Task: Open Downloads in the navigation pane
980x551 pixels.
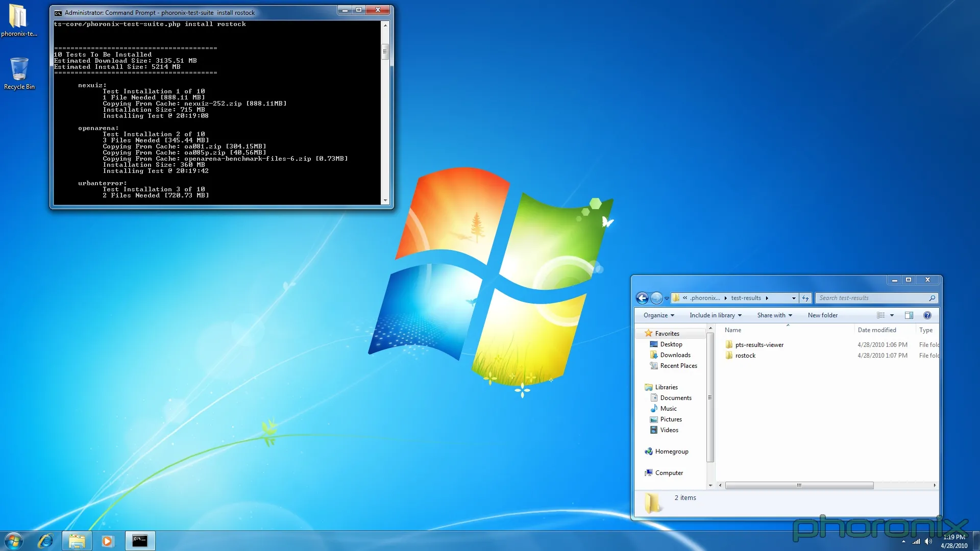Action: coord(675,355)
